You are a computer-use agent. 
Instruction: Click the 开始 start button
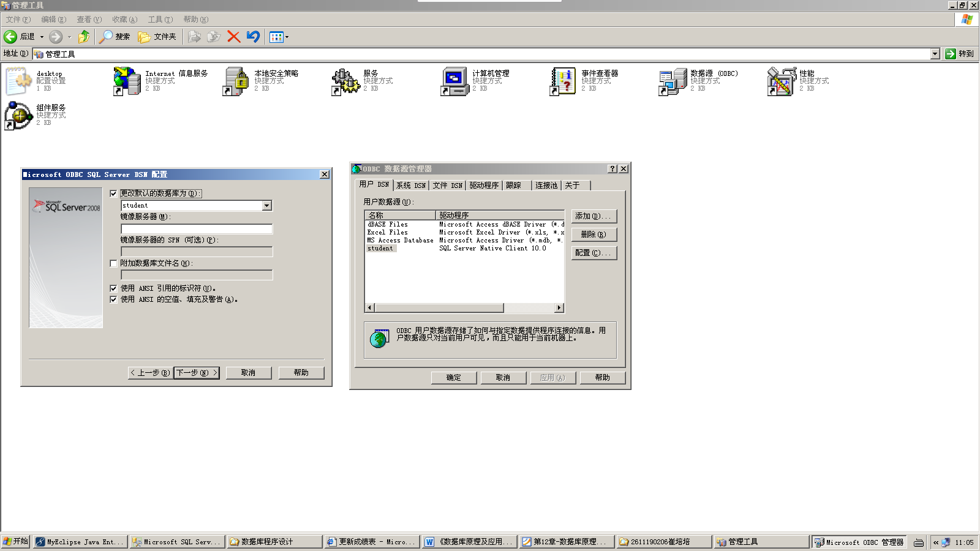tap(15, 542)
